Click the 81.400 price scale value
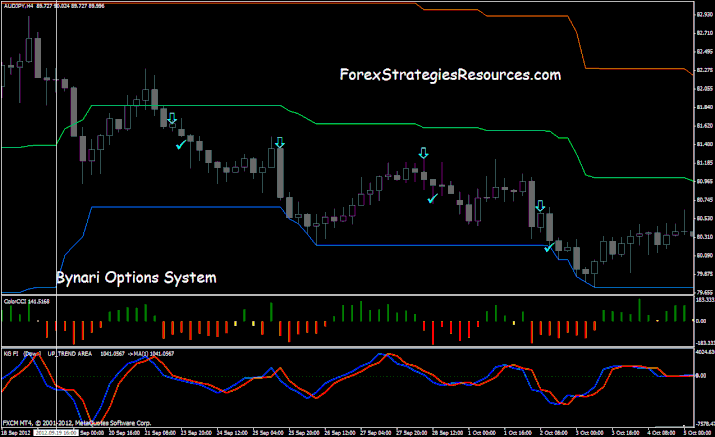Viewport: 715px width, 437px height. click(x=705, y=144)
